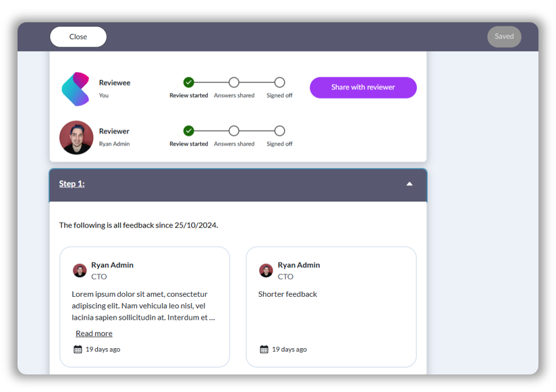Image resolution: width=556 pixels, height=392 pixels.
Task: Click the Reviewee's green Review started checkmark
Action: 189,82
